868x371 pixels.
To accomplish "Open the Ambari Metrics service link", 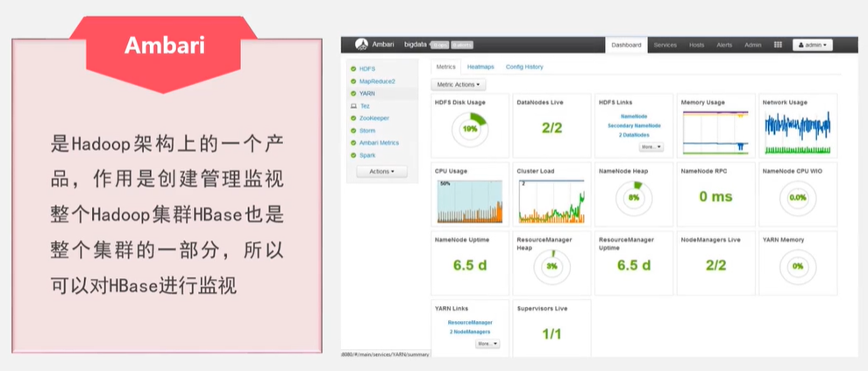I will (x=379, y=143).
